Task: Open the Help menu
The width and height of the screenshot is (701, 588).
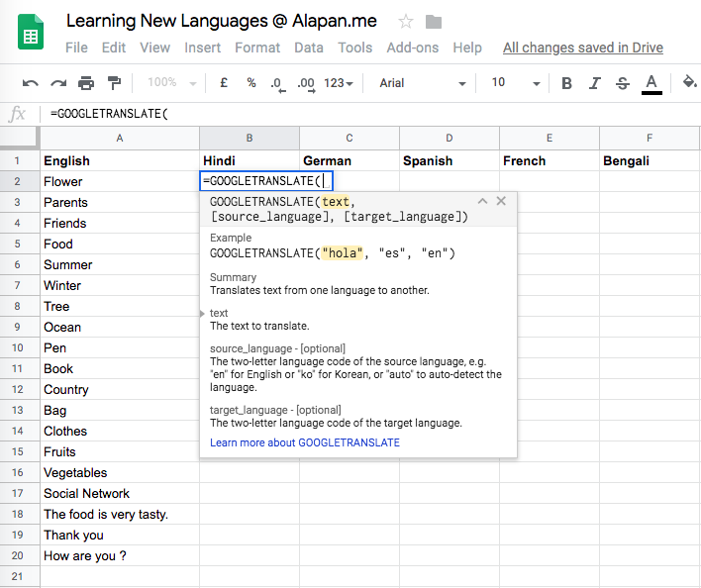Action: tap(467, 48)
